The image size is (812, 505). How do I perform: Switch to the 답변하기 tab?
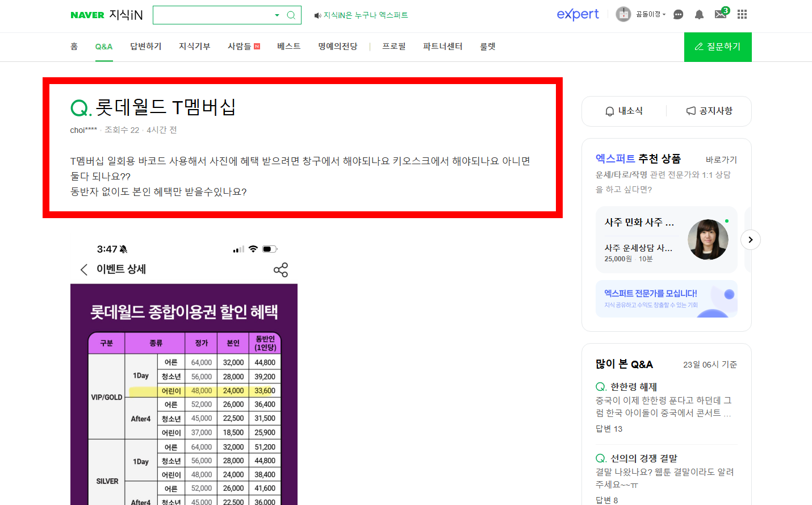pyautogui.click(x=146, y=47)
